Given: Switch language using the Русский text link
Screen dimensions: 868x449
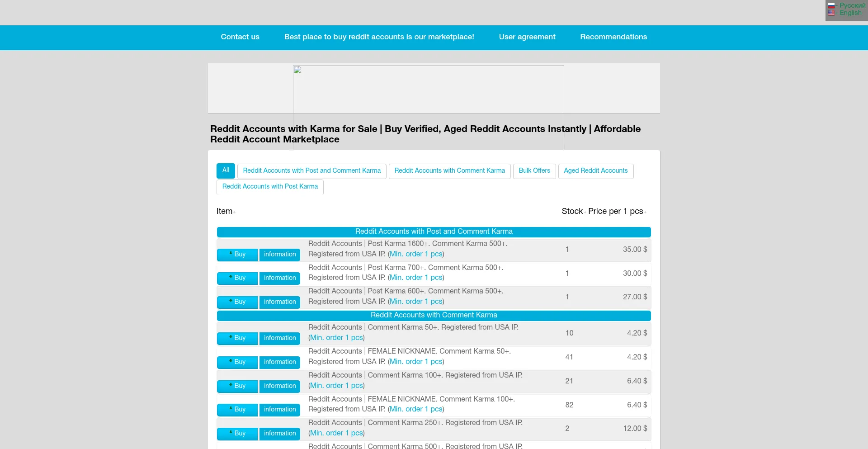Looking at the screenshot, I should tap(852, 5).
